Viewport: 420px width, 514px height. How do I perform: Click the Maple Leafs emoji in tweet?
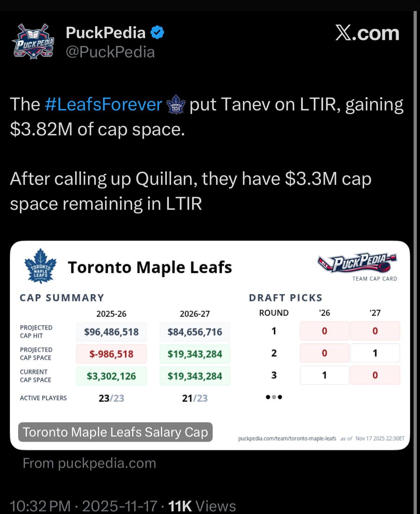pos(176,105)
